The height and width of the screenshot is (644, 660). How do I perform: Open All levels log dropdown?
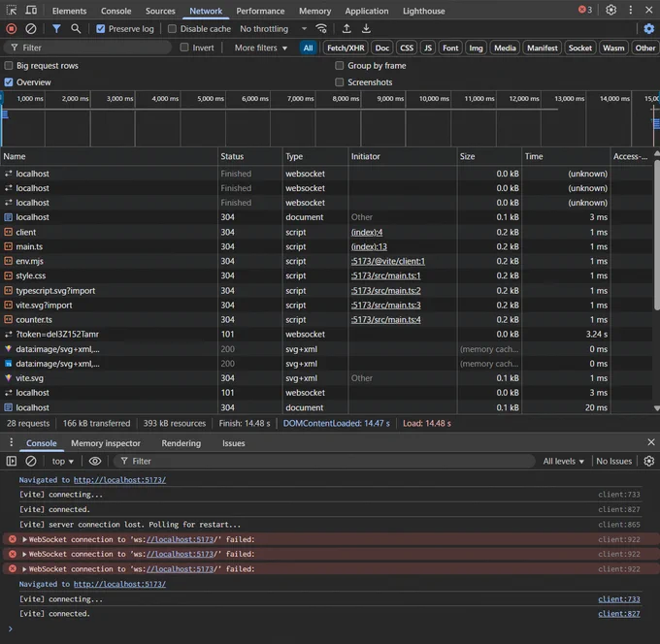point(563,461)
